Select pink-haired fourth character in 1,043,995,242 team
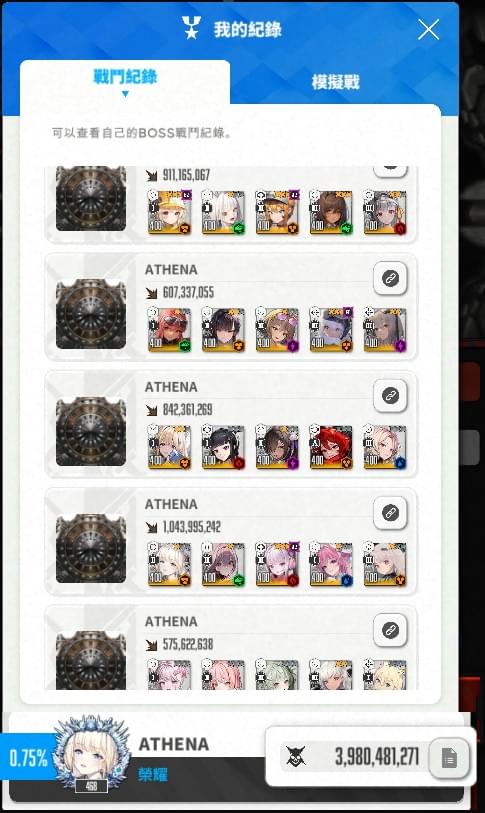The image size is (485, 813). pos(331,564)
